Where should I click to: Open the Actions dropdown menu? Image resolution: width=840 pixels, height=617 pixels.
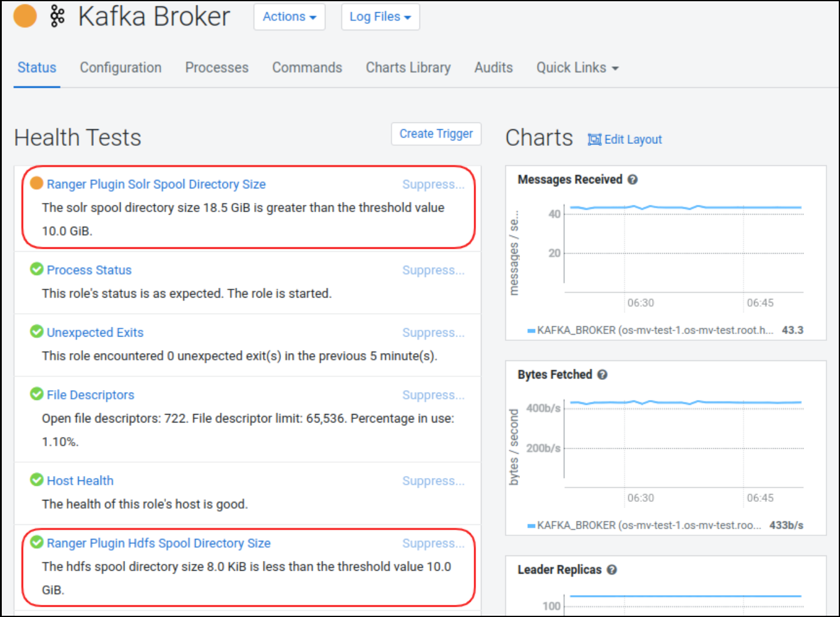tap(289, 17)
